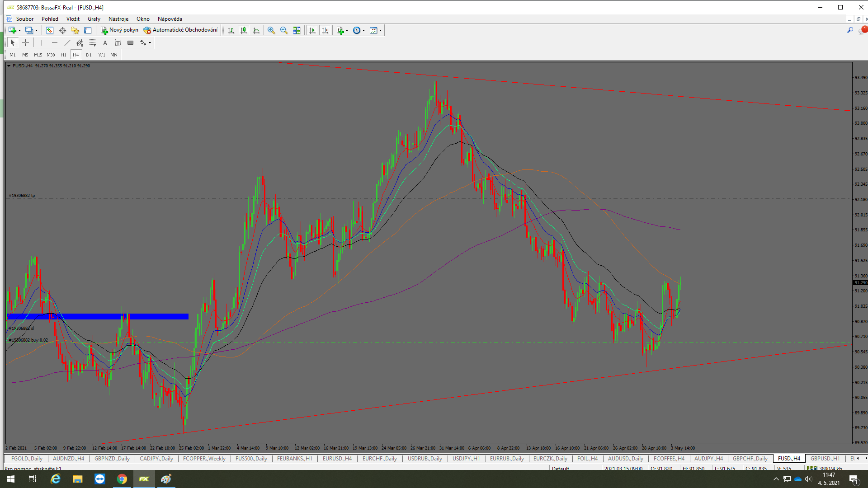Switch to candlestick chart display
Screen dimensions: 868x488
(x=244, y=30)
